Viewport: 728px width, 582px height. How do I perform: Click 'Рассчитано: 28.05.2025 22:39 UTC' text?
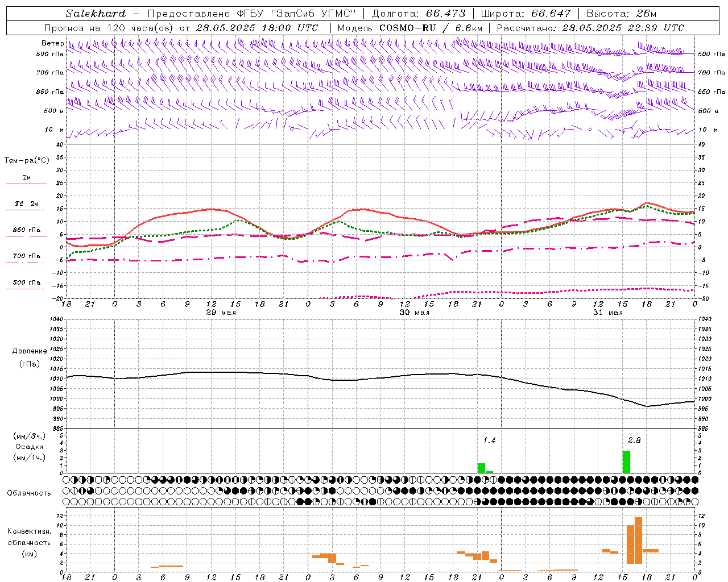590,28
